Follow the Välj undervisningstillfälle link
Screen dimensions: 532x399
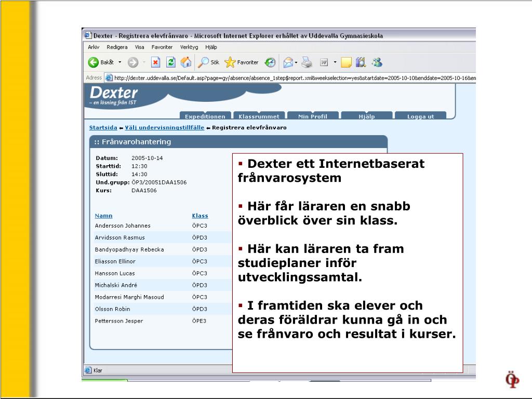[165, 128]
